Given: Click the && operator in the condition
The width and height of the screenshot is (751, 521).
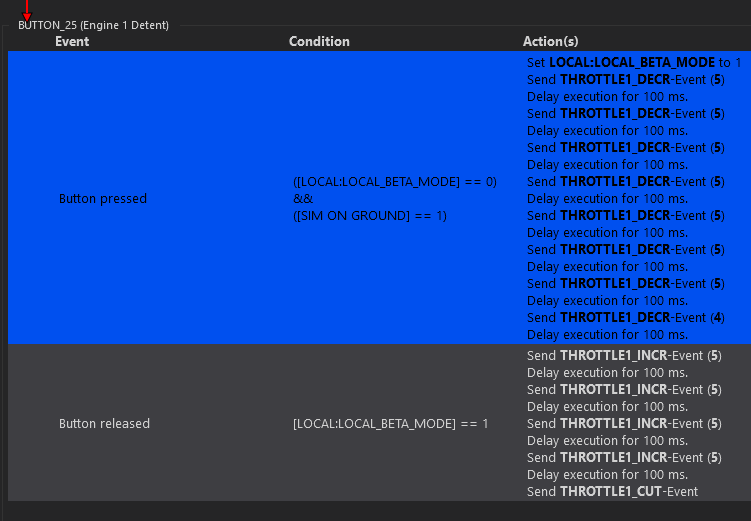Looking at the screenshot, I should pos(303,199).
